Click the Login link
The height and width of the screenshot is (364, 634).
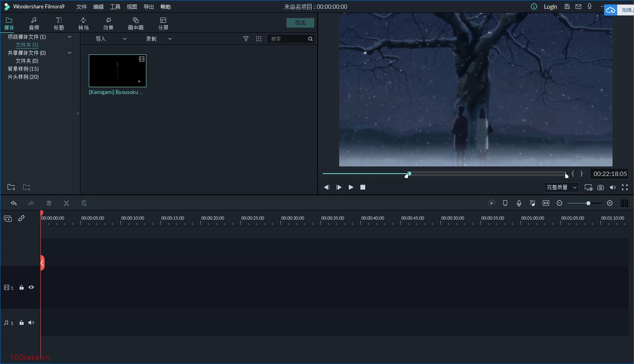point(550,7)
